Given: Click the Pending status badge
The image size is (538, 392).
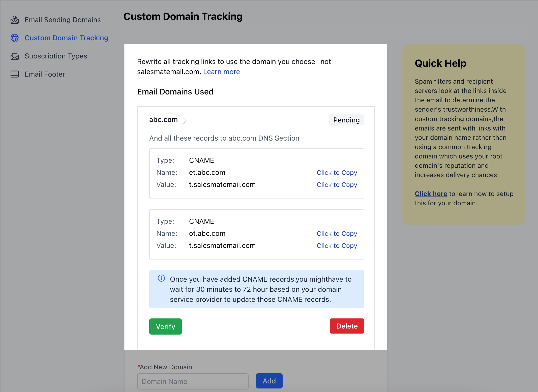Looking at the screenshot, I should [x=346, y=120].
